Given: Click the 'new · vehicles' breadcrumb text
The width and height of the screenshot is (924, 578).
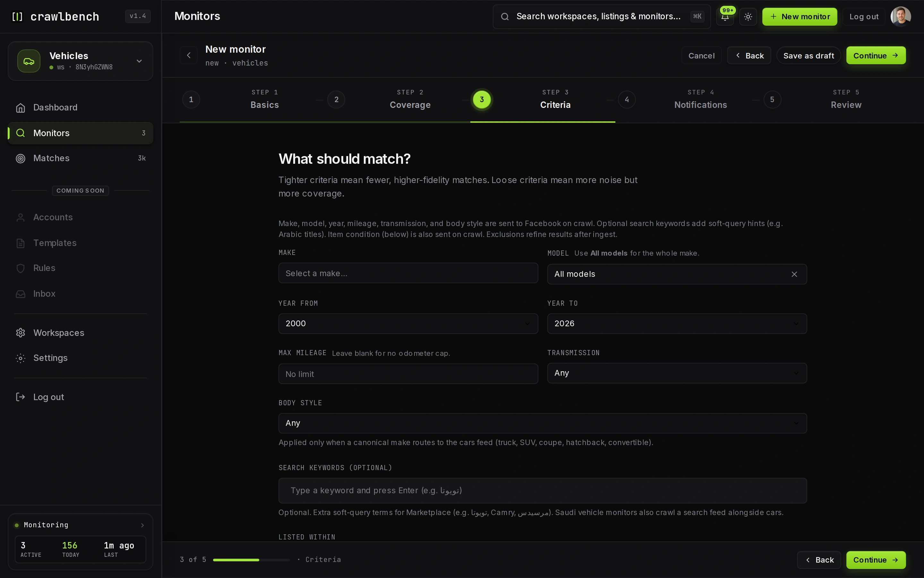Looking at the screenshot, I should coord(236,63).
